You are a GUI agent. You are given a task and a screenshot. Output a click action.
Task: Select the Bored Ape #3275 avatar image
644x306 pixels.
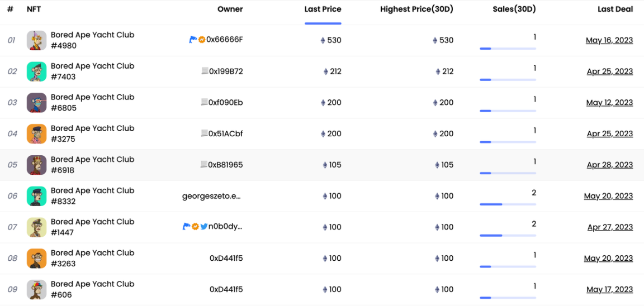(x=36, y=134)
